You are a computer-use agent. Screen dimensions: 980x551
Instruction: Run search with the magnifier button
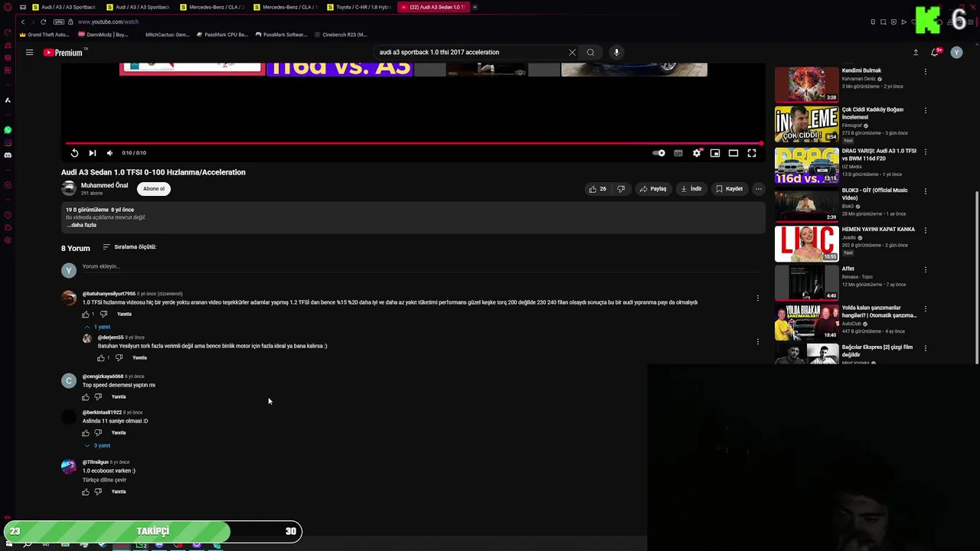coord(590,52)
